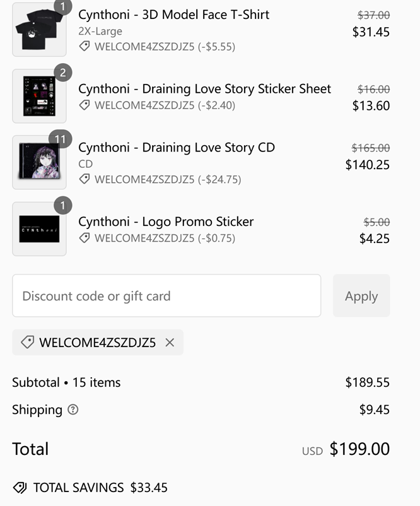Click the discount tag icon under Logo Promo Sticker

coord(85,238)
